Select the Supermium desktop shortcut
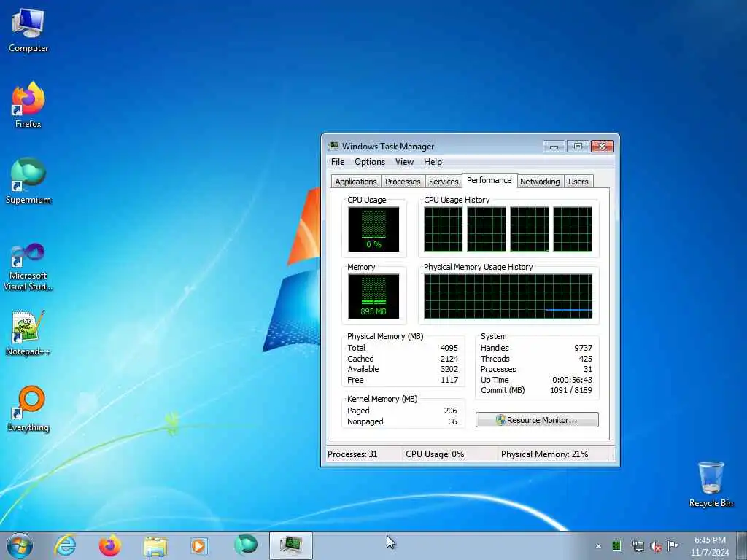 coord(28,181)
